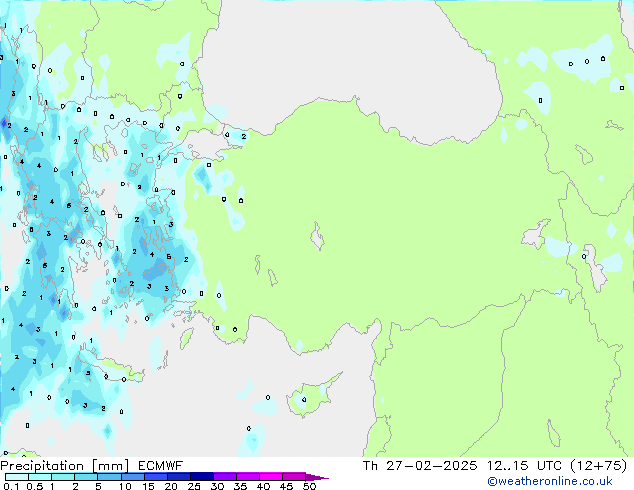This screenshot has height=490, width=634.
Task: Click the 0.1–0.5 mm legend color box
Action: [17, 477]
